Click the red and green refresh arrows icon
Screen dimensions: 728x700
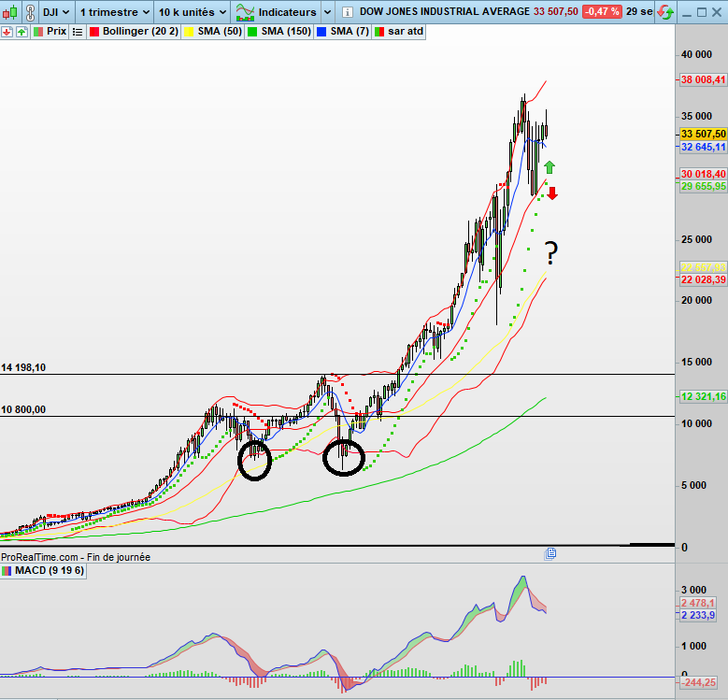click(665, 12)
